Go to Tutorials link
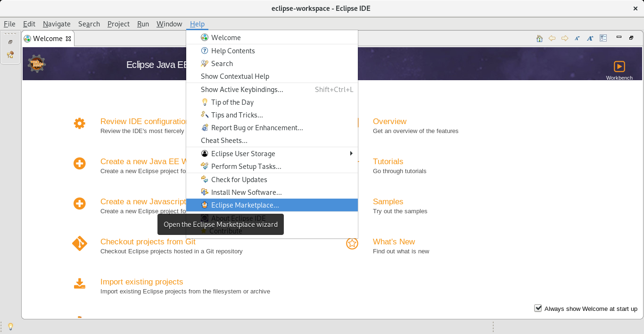The height and width of the screenshot is (334, 644). [x=388, y=161]
